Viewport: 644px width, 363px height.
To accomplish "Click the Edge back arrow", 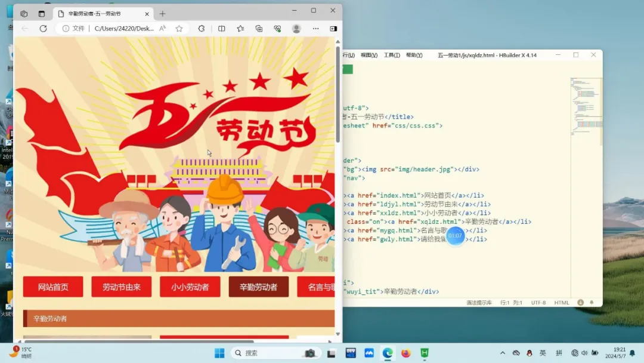I will tap(25, 29).
